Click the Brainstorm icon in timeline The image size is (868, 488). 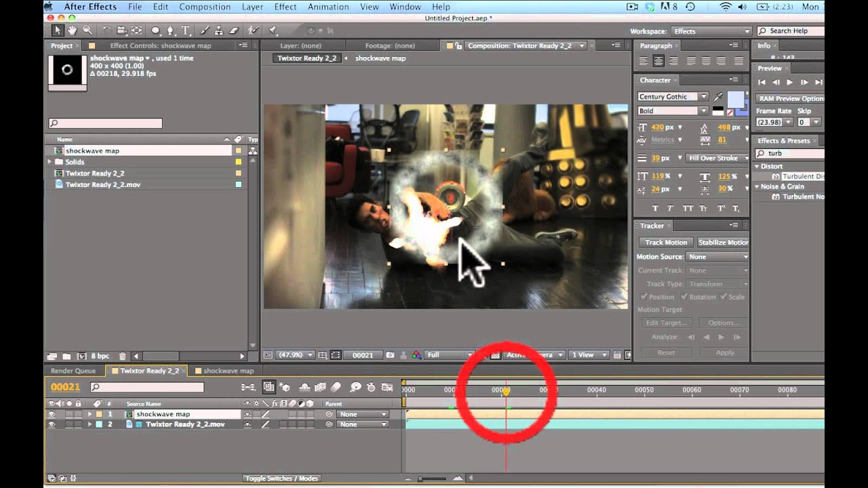point(355,387)
